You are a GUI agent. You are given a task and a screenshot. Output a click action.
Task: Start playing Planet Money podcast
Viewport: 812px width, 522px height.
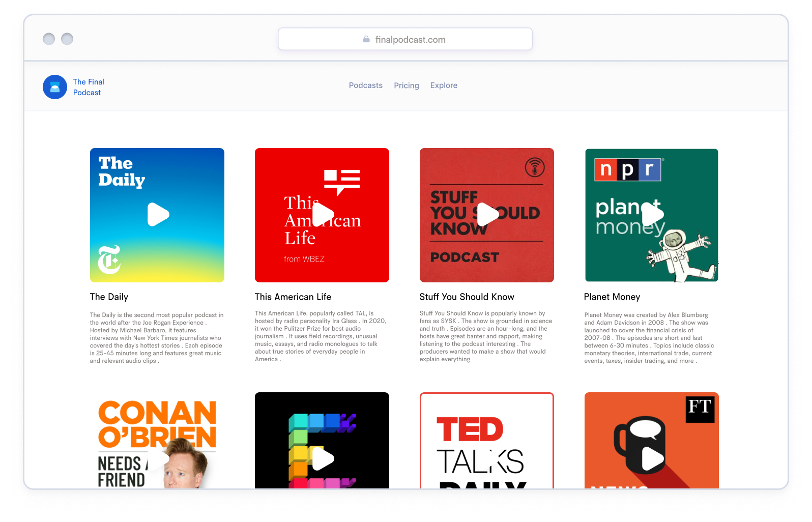[x=652, y=215]
